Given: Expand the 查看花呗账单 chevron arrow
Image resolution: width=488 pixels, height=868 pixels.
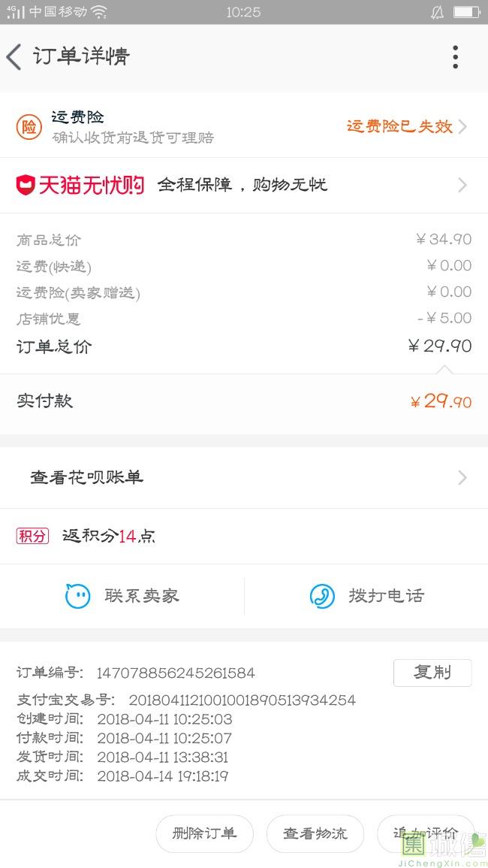Looking at the screenshot, I should click(x=462, y=478).
